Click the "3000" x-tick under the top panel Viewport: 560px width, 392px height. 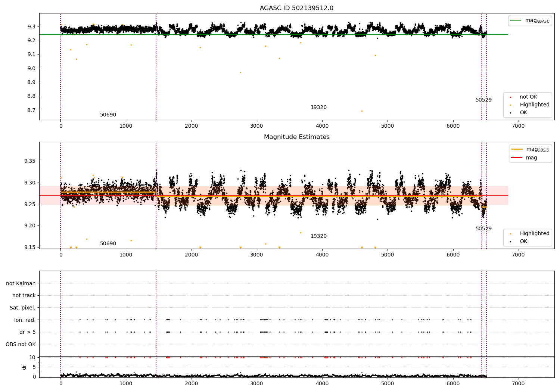coord(257,126)
